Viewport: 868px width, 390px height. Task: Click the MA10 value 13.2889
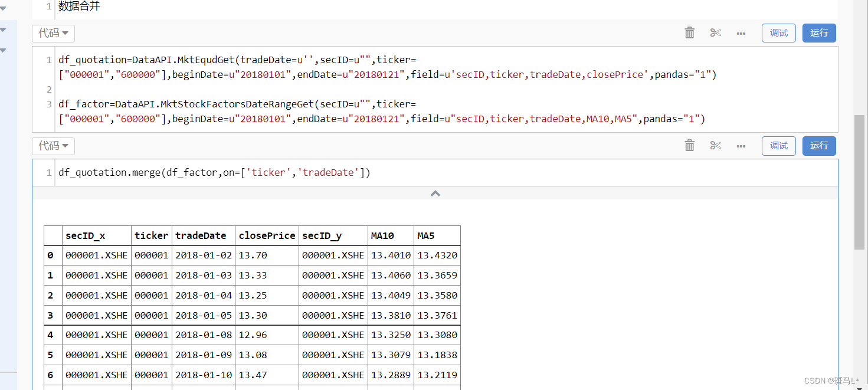[x=391, y=375]
